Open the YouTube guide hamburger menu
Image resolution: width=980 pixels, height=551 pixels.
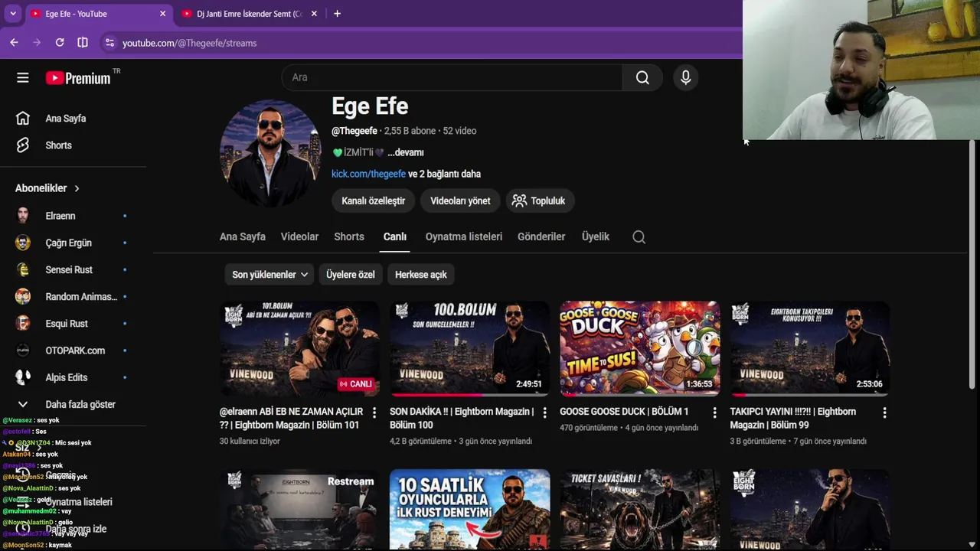click(x=23, y=77)
